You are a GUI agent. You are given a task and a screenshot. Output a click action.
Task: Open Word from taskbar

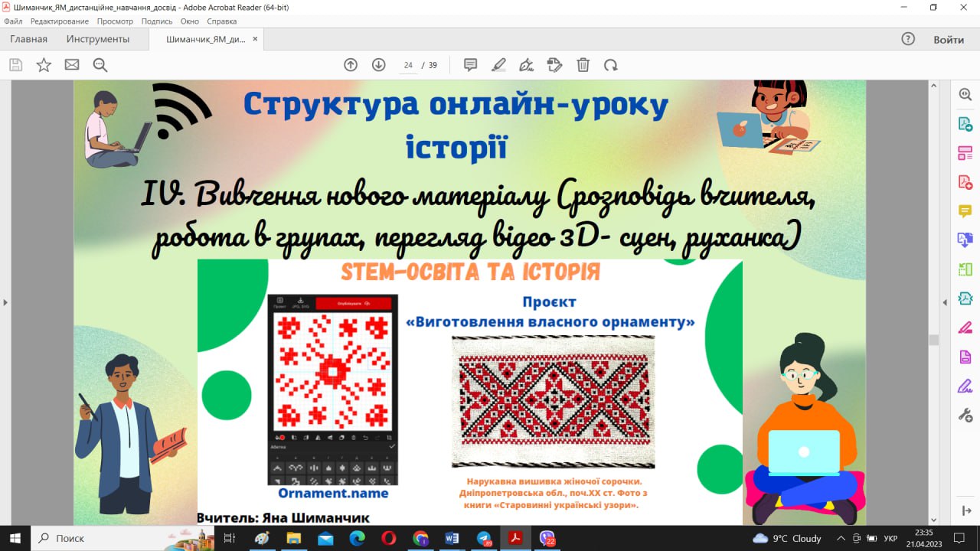pyautogui.click(x=452, y=538)
